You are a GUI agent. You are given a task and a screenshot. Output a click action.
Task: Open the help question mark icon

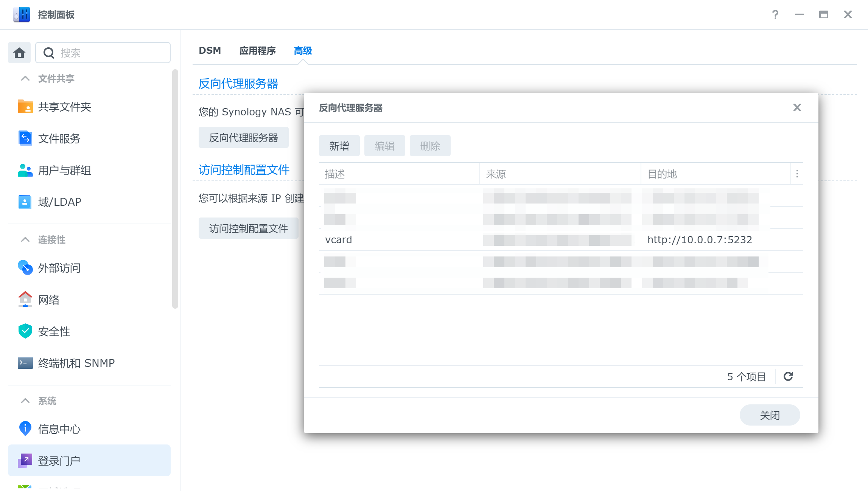775,14
